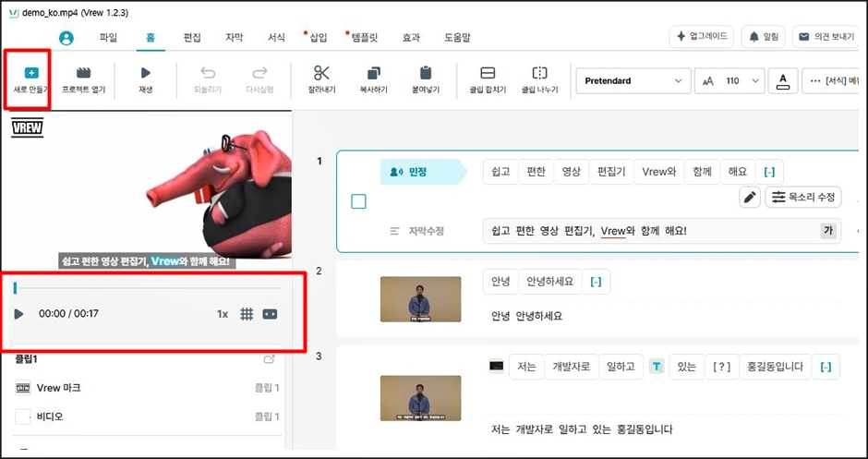Click the text color A icon

click(x=783, y=81)
